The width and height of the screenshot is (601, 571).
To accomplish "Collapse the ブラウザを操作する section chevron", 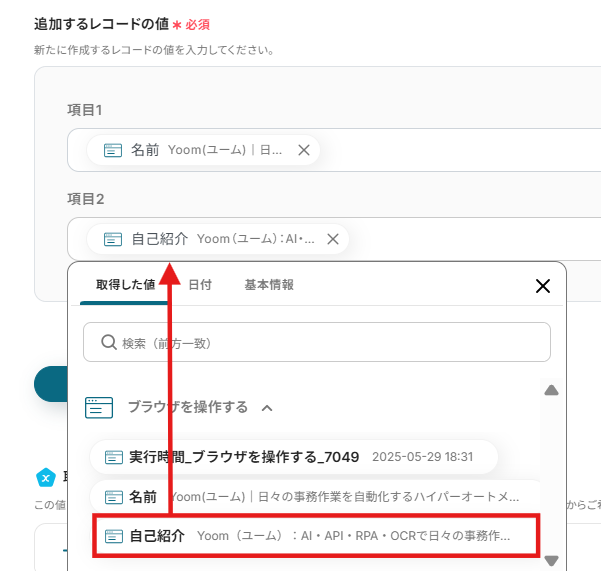I will coord(267,408).
